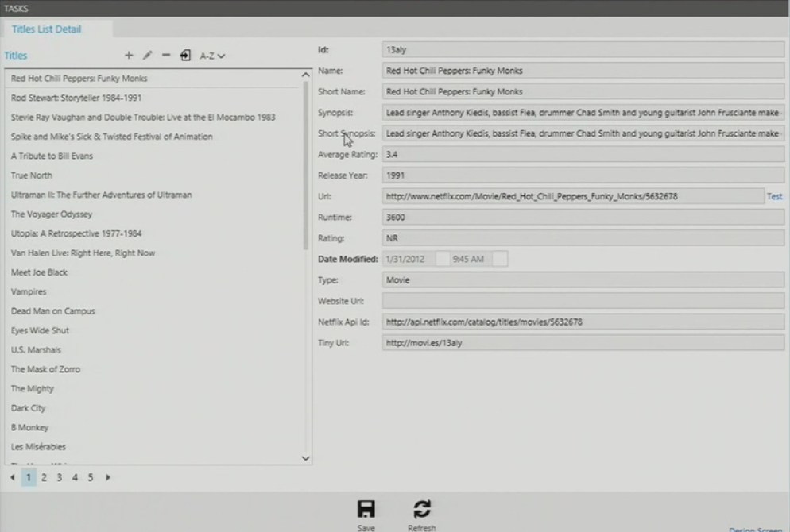Click the import icon beside A-Z
The height and width of the screenshot is (532, 790).
185,56
